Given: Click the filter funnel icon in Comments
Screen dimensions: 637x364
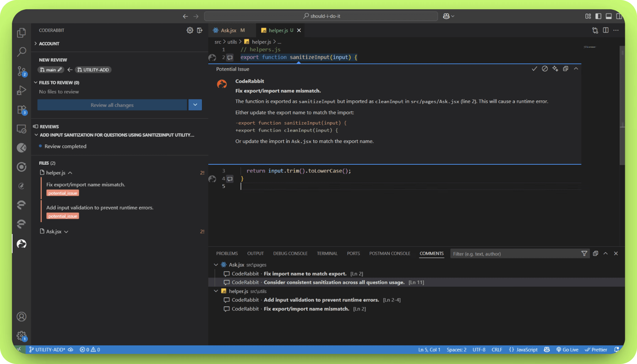Looking at the screenshot, I should 584,254.
